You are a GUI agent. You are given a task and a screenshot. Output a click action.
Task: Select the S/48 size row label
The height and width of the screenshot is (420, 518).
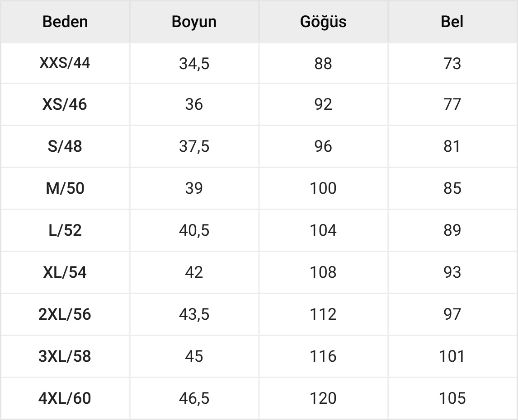tap(65, 147)
